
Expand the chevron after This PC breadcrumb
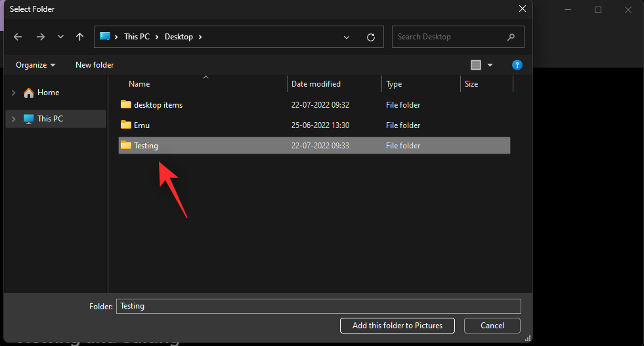tap(157, 37)
